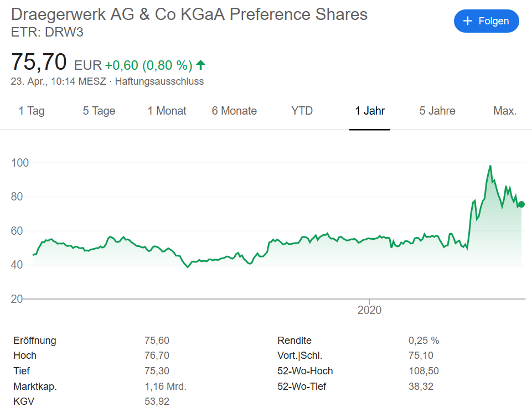The width and height of the screenshot is (532, 407).
Task: Show the Max. time range
Action: tap(505, 111)
